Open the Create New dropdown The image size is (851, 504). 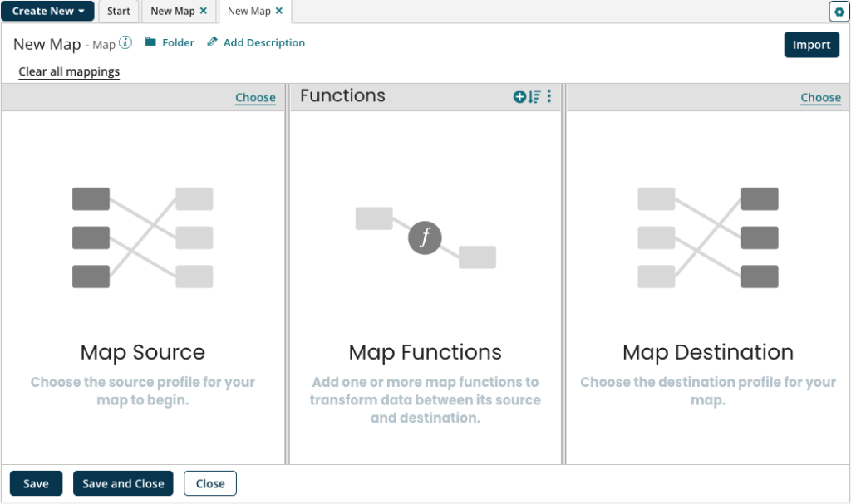(47, 11)
